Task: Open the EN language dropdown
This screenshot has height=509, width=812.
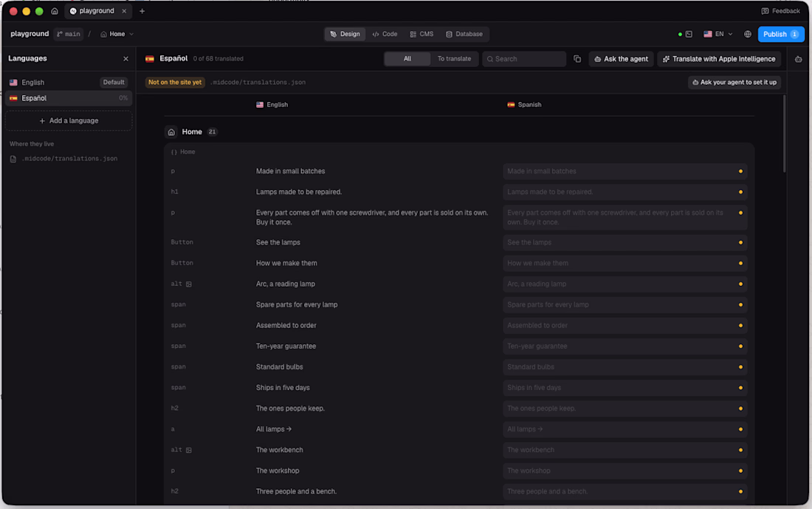Action: point(718,34)
